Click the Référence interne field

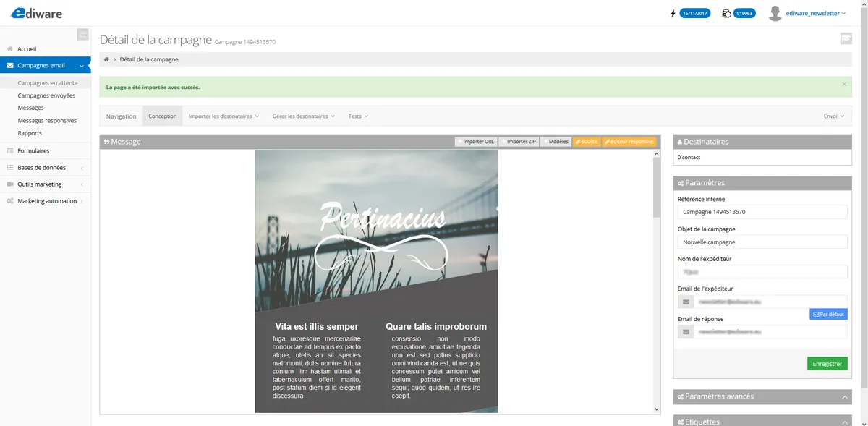(x=762, y=212)
